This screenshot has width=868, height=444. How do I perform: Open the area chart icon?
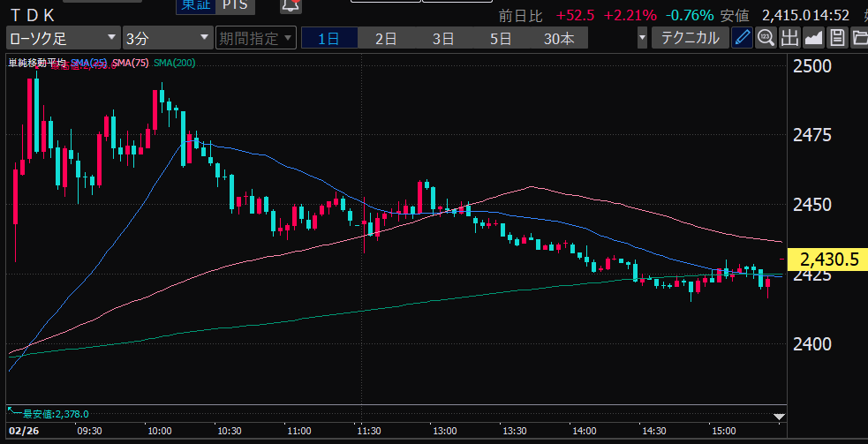[x=812, y=38]
